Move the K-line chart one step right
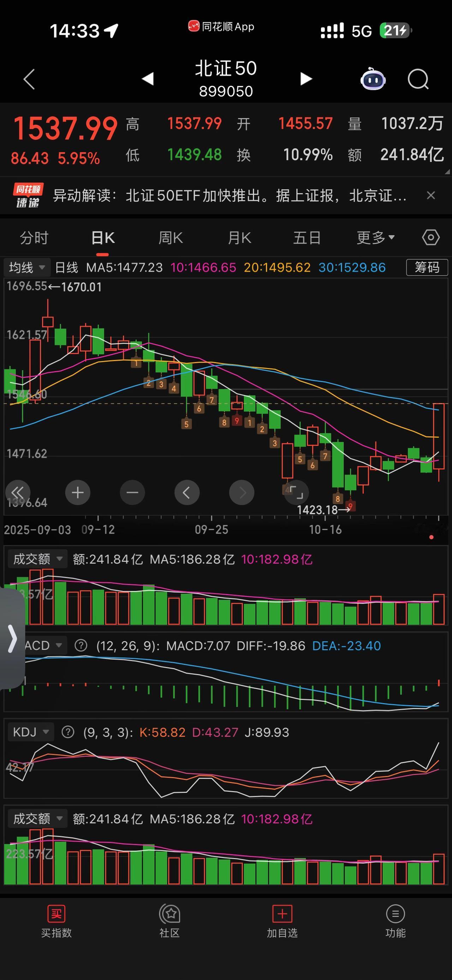Screen dimensions: 452x980 pos(242,492)
